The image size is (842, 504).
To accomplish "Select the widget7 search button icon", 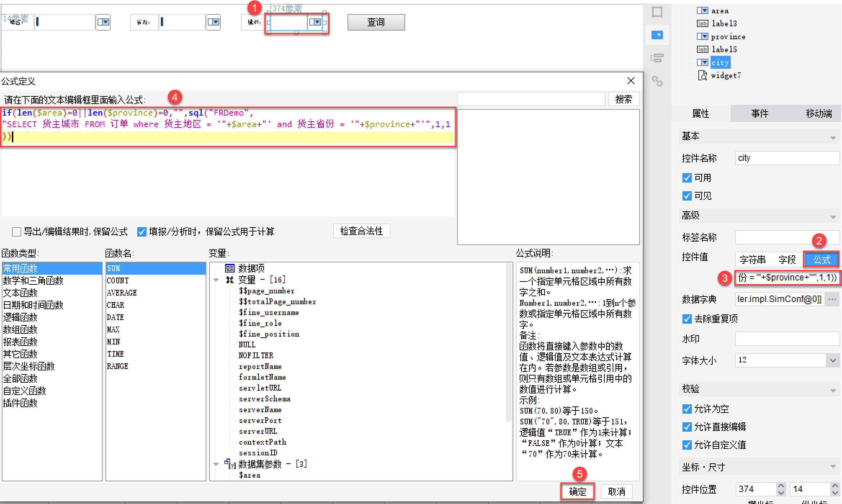I will (702, 75).
